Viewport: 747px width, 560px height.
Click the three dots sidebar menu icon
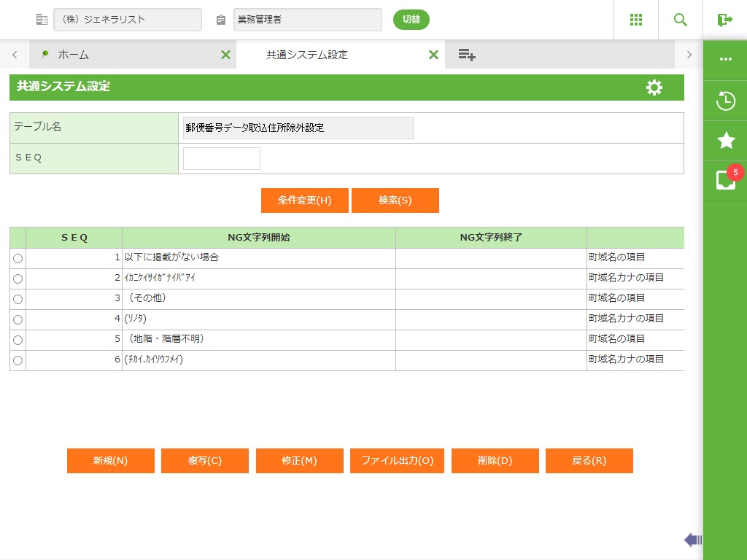725,59
